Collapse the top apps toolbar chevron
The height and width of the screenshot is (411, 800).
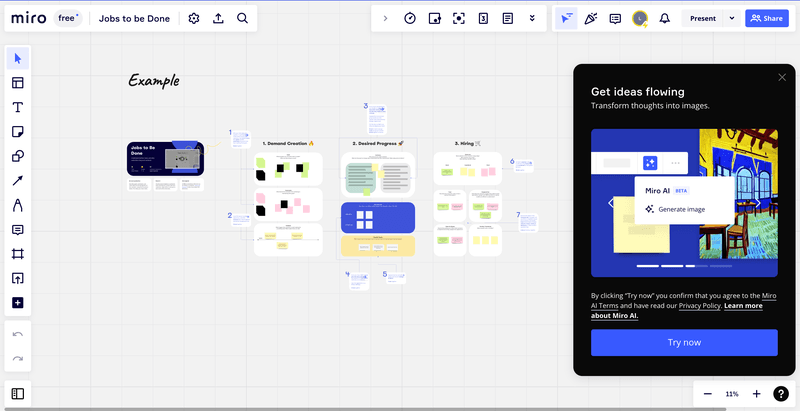(385, 18)
